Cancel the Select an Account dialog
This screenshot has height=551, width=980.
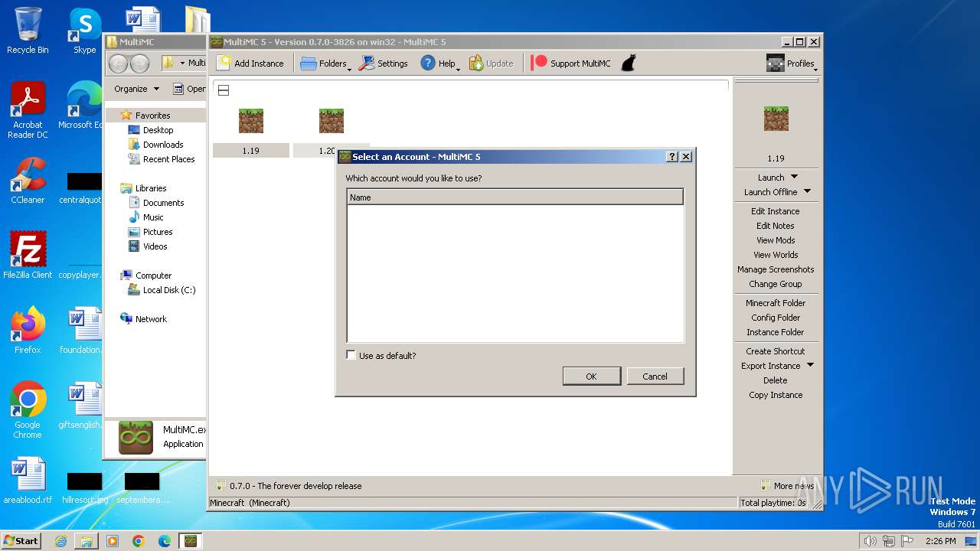[x=655, y=376]
